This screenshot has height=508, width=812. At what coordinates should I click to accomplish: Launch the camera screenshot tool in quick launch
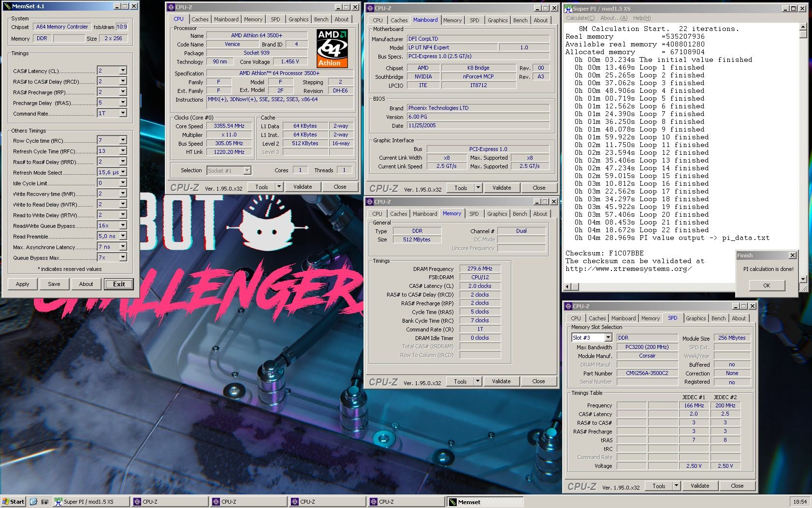click(44, 502)
